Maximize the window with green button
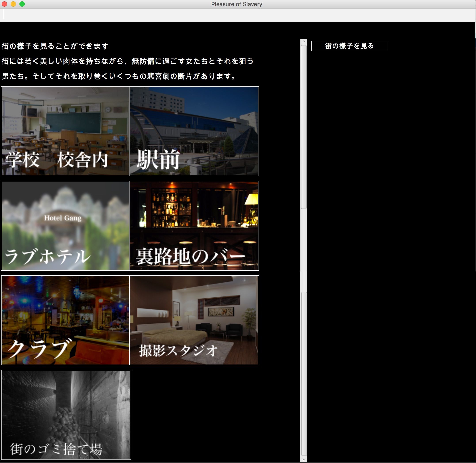This screenshot has height=463, width=476. click(22, 4)
